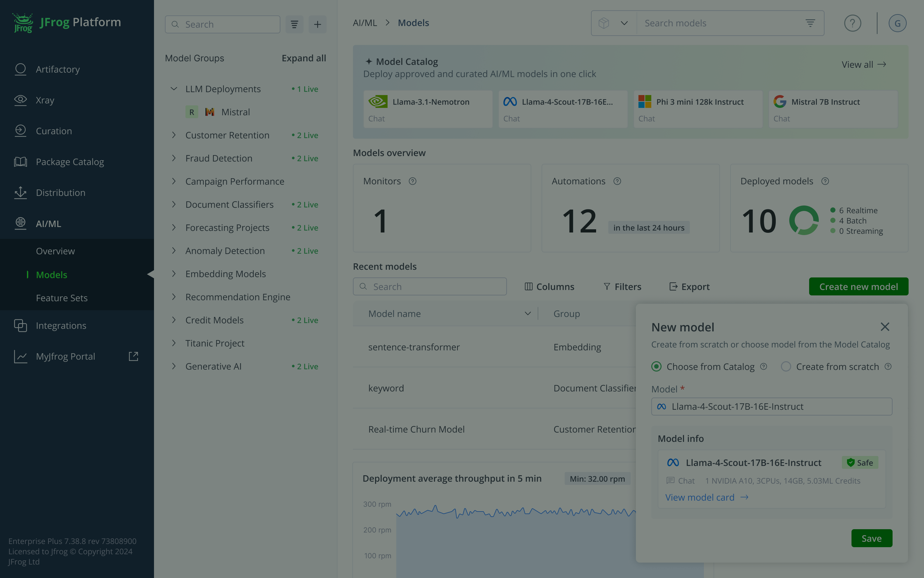Click the Automations info help icon
Screen dimensions: 924x578
point(617,181)
